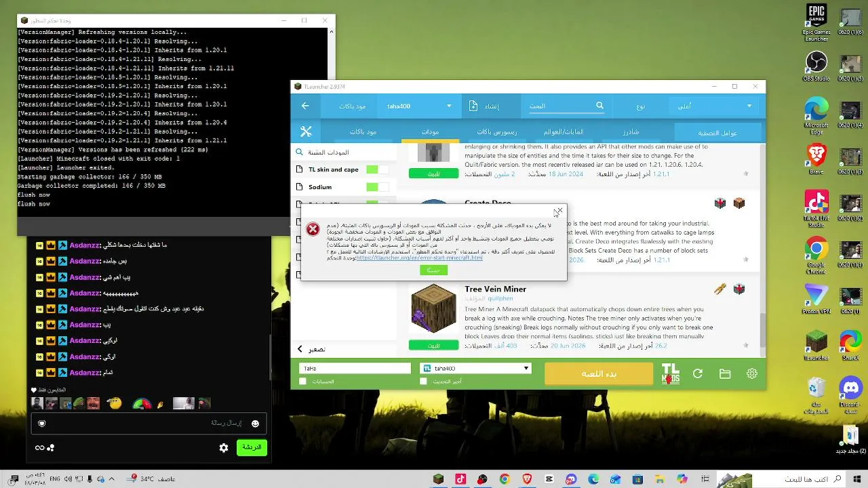Screen dimensions: 868x488
Task: Click the TL skin and cape mod name
Action: click(x=334, y=169)
